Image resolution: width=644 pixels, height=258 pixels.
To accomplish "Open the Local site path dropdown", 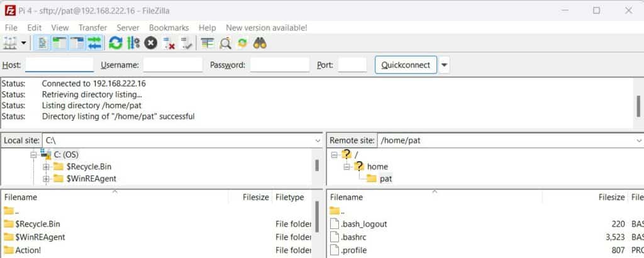I will [x=318, y=140].
